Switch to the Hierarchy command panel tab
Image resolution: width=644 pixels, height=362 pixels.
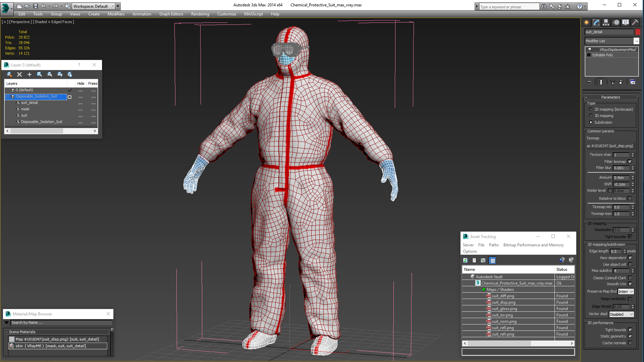point(606,22)
